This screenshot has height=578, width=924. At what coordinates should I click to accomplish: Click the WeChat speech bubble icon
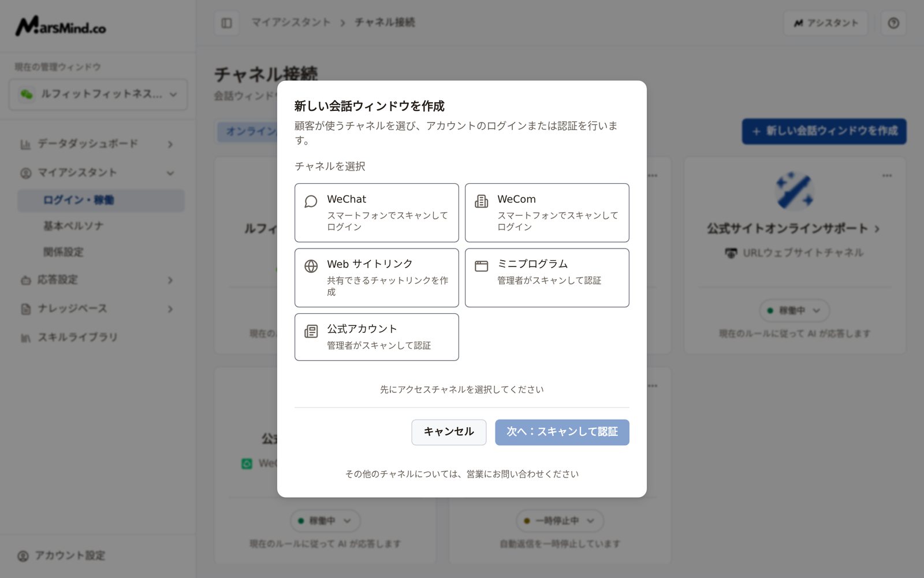click(x=311, y=201)
